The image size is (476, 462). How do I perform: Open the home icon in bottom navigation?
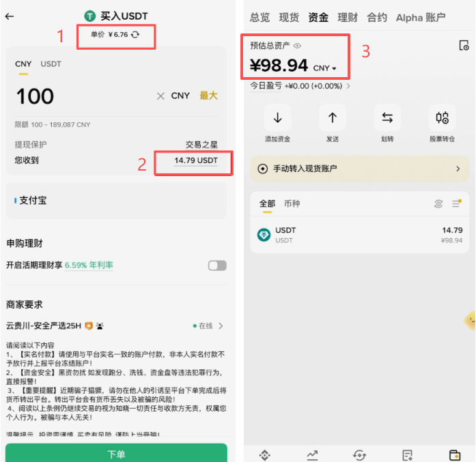[265, 455]
